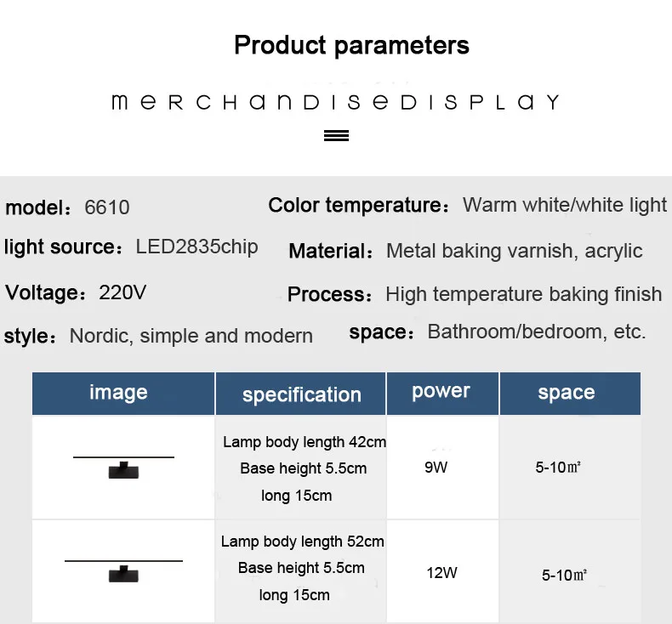Click the LED2835chip light source value
This screenshot has height=624, width=672.
[x=196, y=247]
